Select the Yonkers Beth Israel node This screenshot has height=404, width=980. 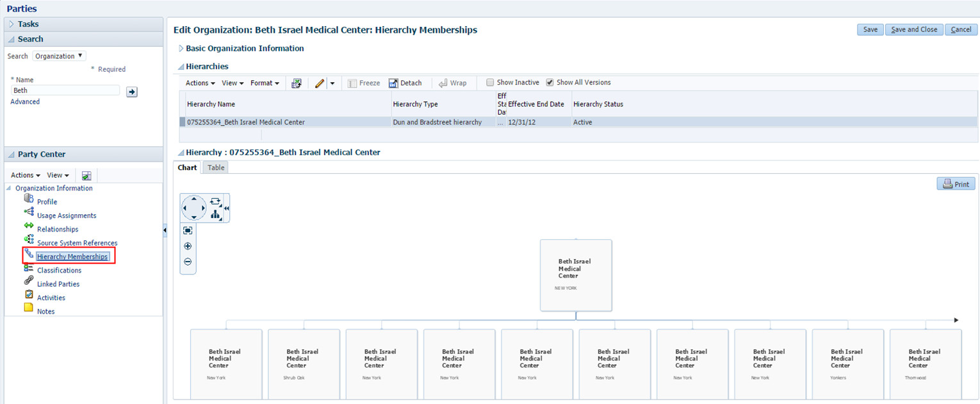coord(848,364)
